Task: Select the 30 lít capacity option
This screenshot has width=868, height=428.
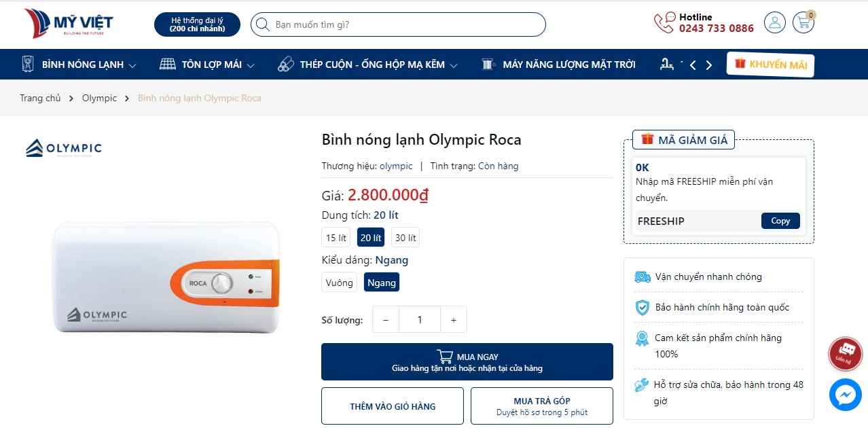Action: pyautogui.click(x=405, y=238)
